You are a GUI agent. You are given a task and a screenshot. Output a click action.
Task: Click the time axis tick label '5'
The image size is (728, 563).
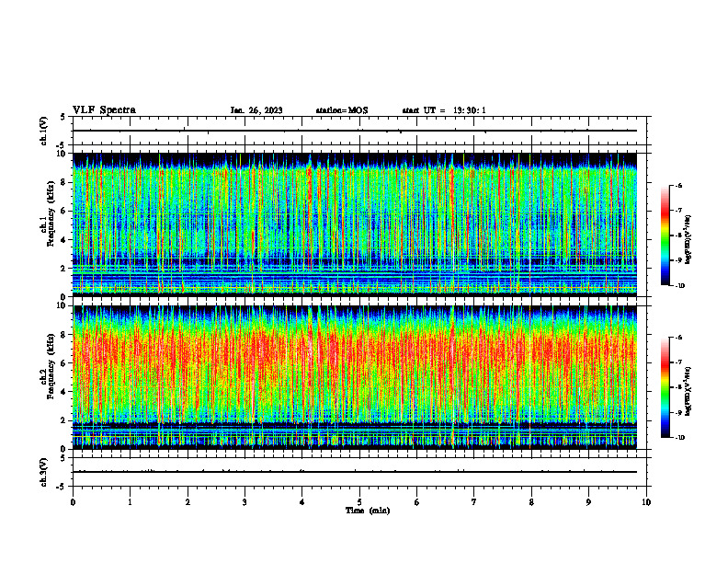coord(359,502)
